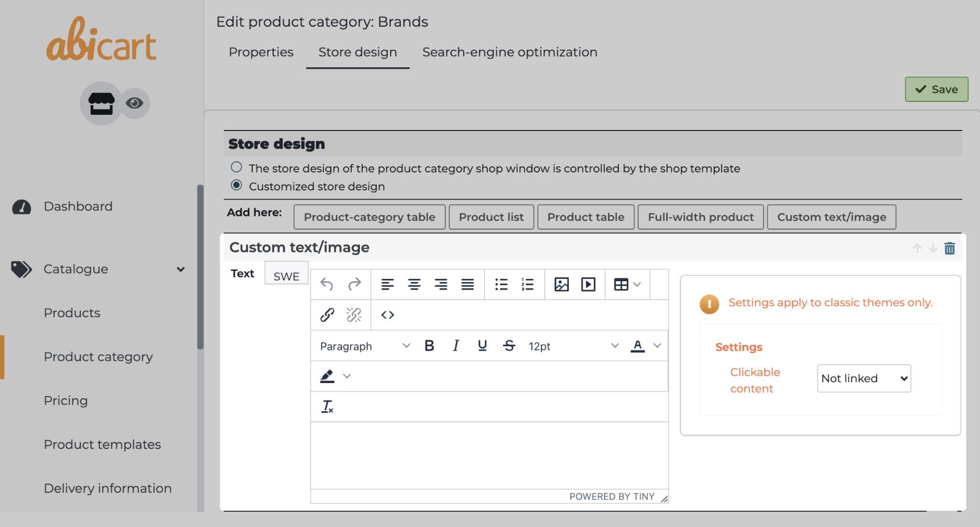Toggle the store preview eye icon
Screen dimensions: 980x527
point(134,103)
